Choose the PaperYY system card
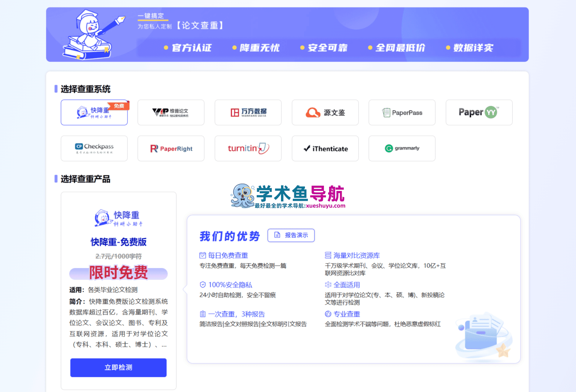Viewport: 576px width, 392px height. (479, 112)
